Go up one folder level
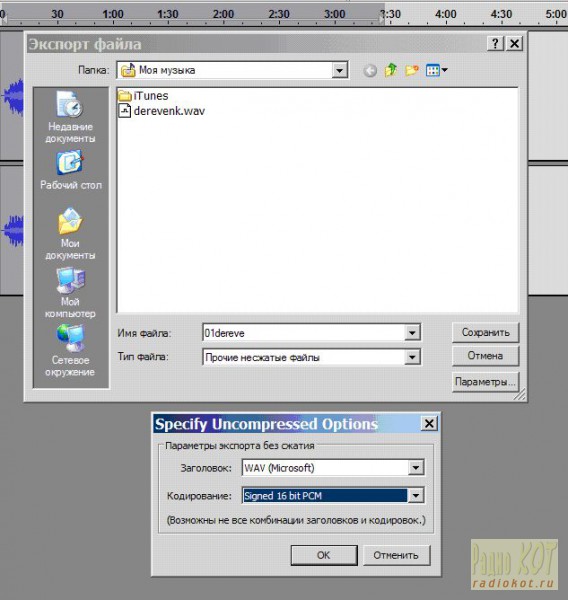This screenshot has height=600, width=568. 390,70
